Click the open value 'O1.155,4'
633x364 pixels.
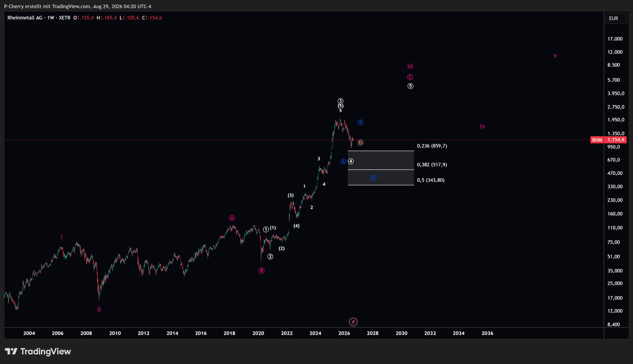click(84, 18)
